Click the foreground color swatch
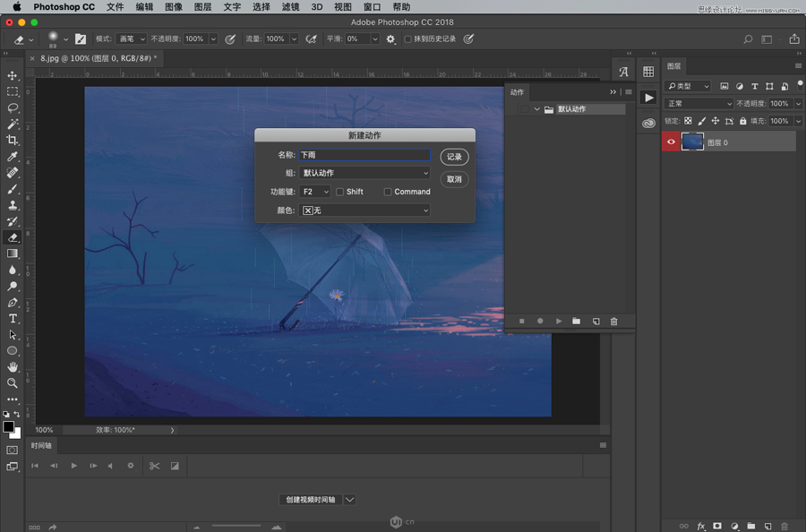The height and width of the screenshot is (532, 806). [x=9, y=427]
